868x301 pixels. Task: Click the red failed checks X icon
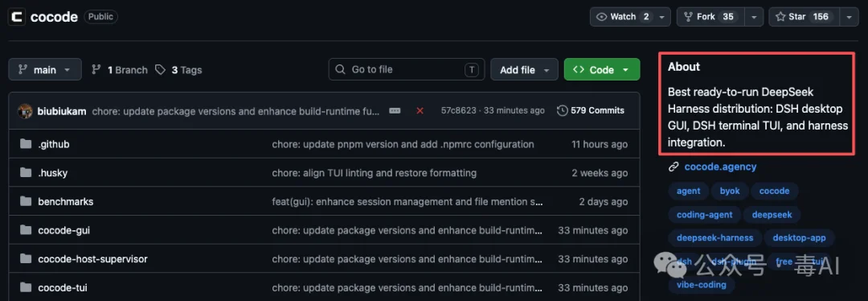[420, 111]
